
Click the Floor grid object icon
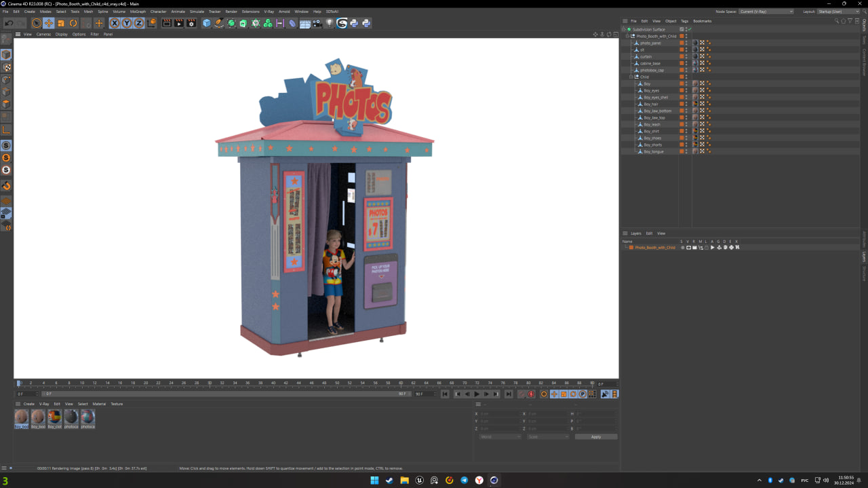click(305, 23)
